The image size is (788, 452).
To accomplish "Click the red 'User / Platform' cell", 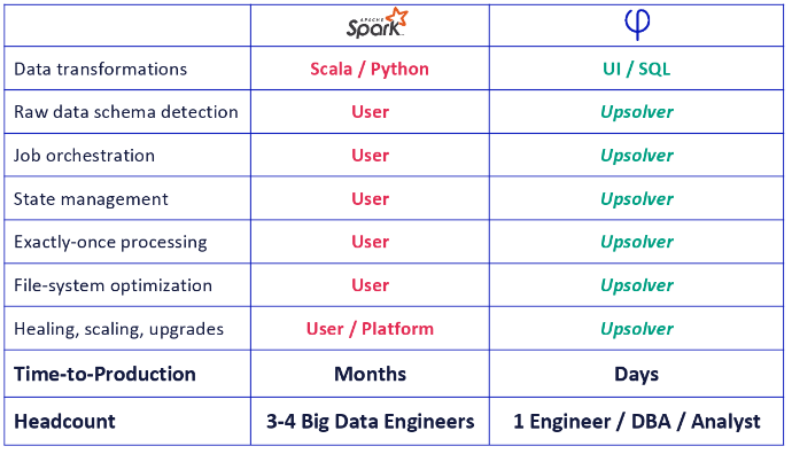I will point(370,329).
